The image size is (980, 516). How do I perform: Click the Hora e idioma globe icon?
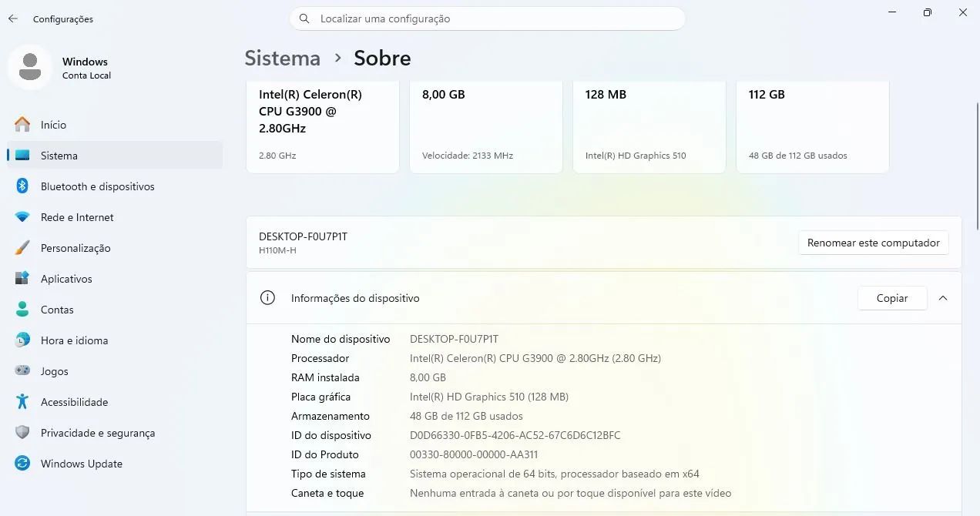(x=22, y=340)
